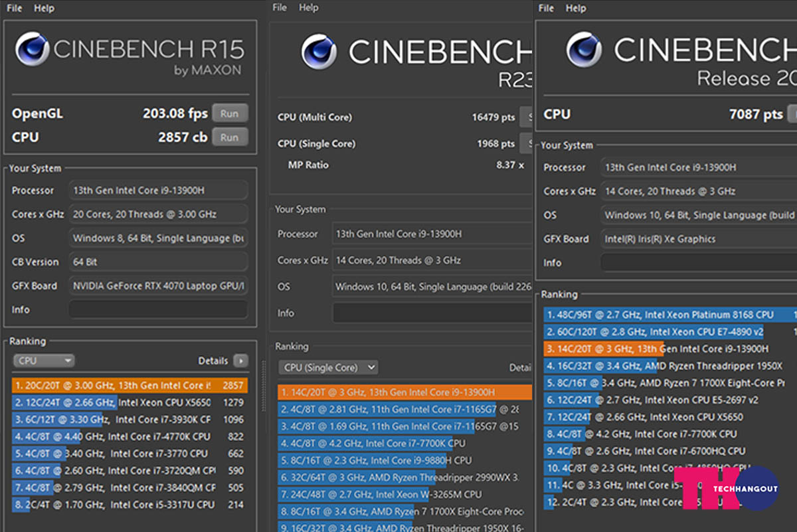Click the empty Info field in Cinebench Release 20
Viewport: 797px width, 532px height.
[x=699, y=262]
